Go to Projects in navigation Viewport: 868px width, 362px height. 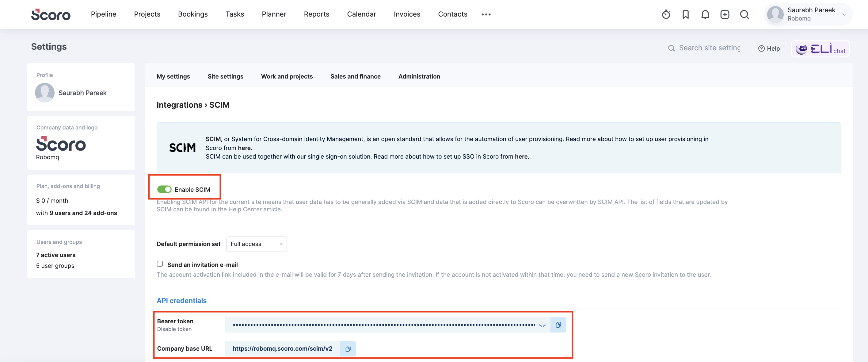tap(147, 14)
